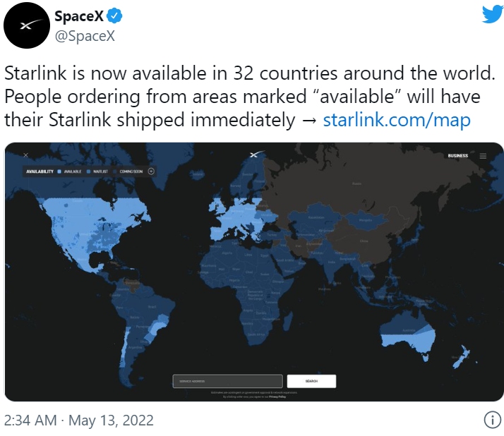Click the SpaceX display name
Viewport: 504px width, 436px height.
[79, 16]
